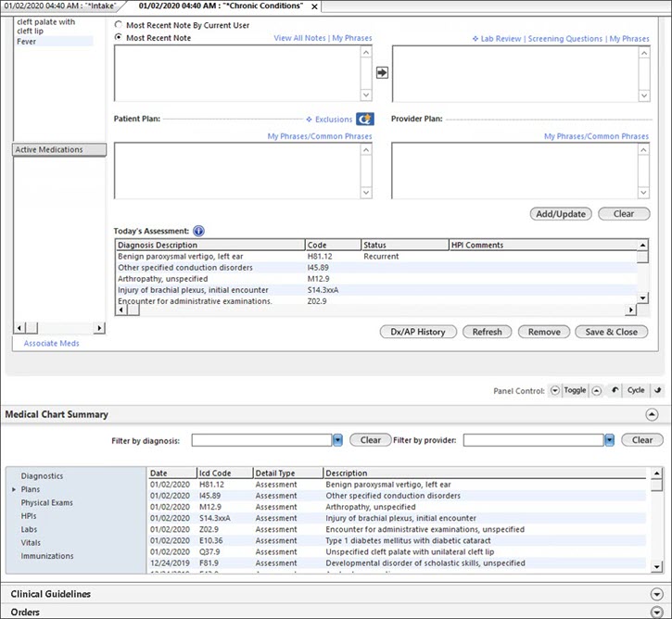Expand the Clinical Guidelines panel
Screen dimensions: 672x619
tap(656, 594)
